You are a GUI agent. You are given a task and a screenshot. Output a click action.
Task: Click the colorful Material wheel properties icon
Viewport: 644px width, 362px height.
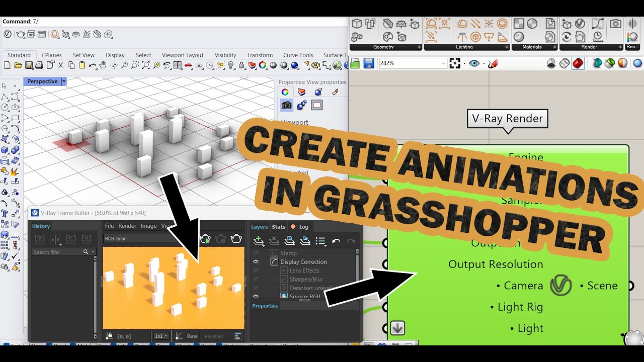pos(285,92)
